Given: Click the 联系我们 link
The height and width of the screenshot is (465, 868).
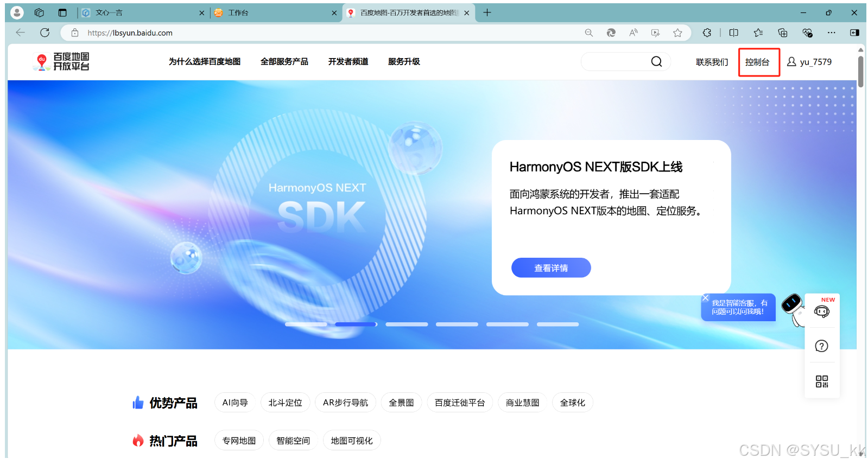Looking at the screenshot, I should [x=712, y=62].
